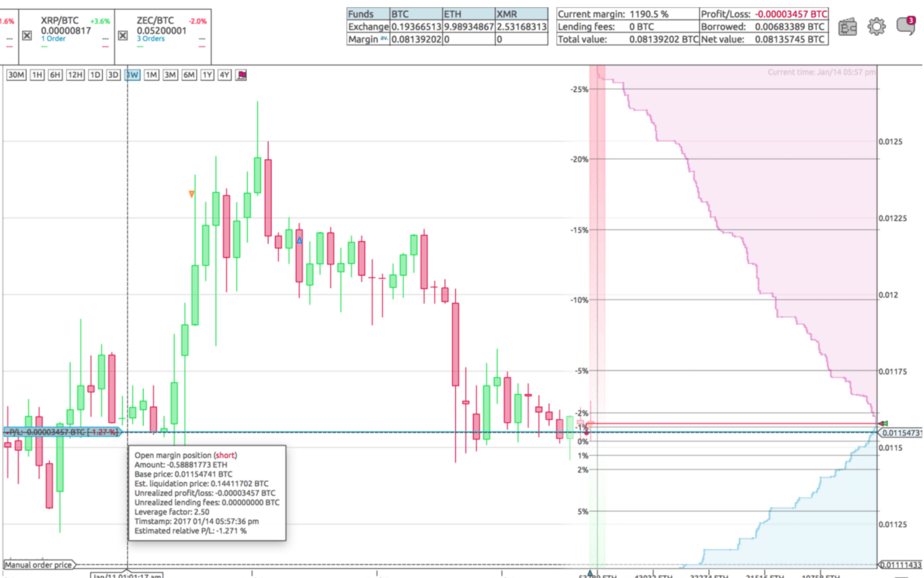Click the P/L position label on chart
The width and height of the screenshot is (924, 578).
[x=63, y=432]
